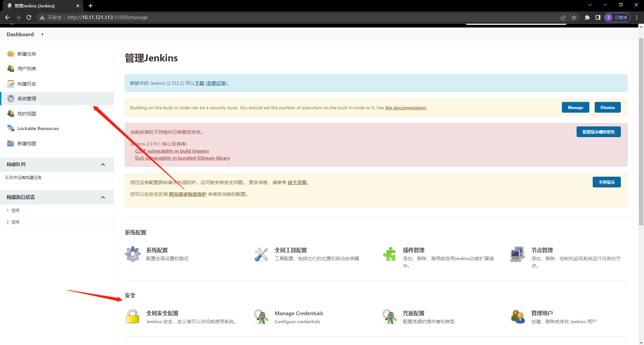Image resolution: width=644 pixels, height=345 pixels.
Task: Click the not-secure warning icon in address bar
Action: 42,17
